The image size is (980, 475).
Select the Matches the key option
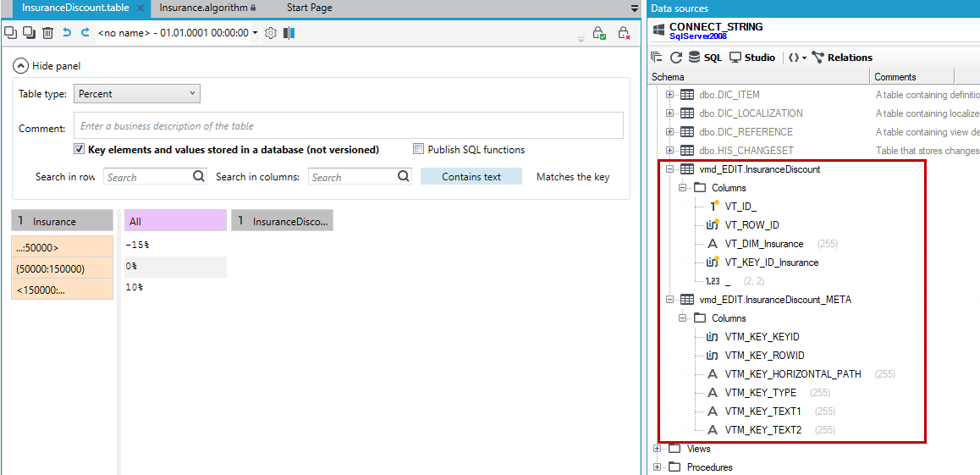click(x=572, y=177)
